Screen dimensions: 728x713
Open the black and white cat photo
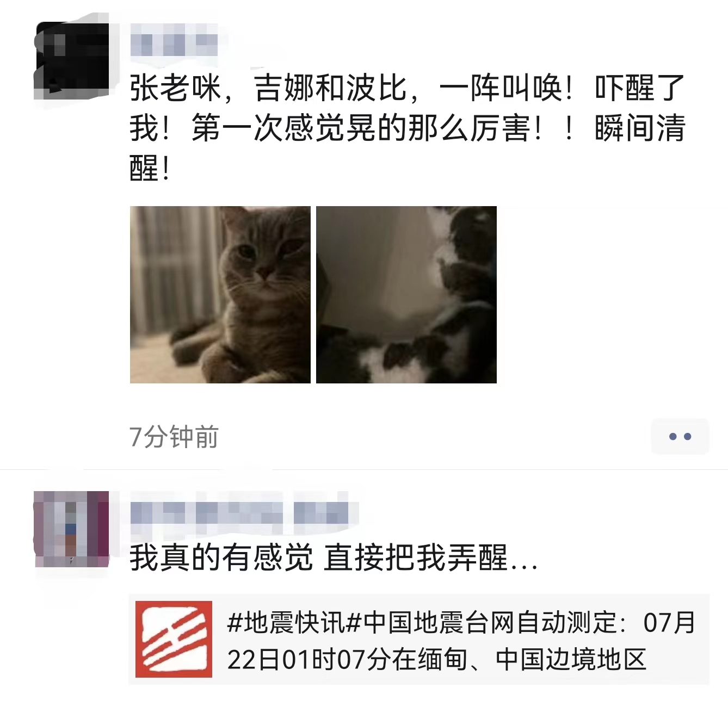point(406,295)
